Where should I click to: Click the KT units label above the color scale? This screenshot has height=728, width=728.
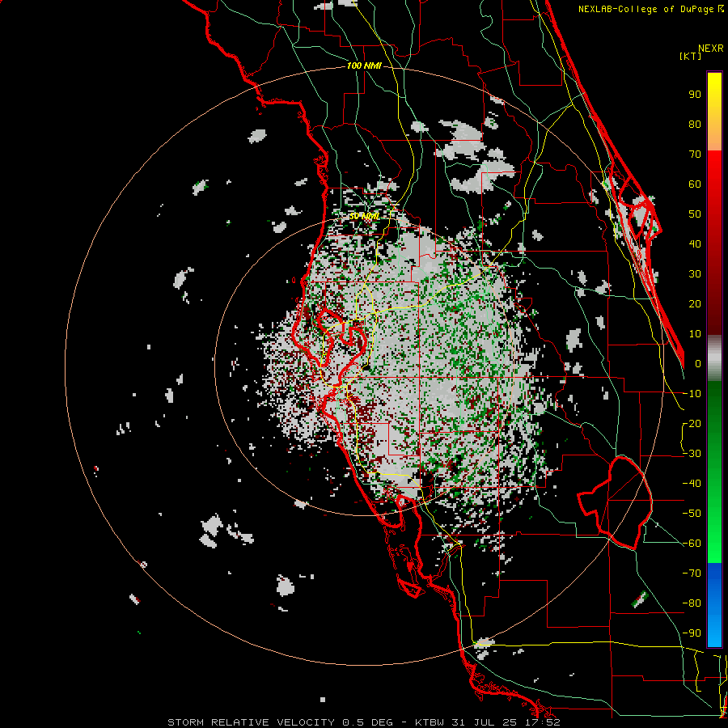coord(690,56)
